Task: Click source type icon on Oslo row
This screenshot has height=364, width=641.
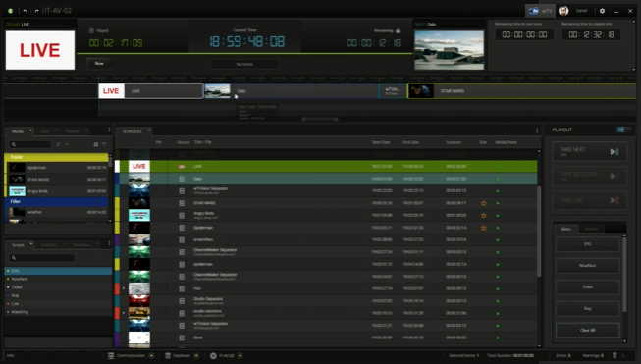Action: 182,179
